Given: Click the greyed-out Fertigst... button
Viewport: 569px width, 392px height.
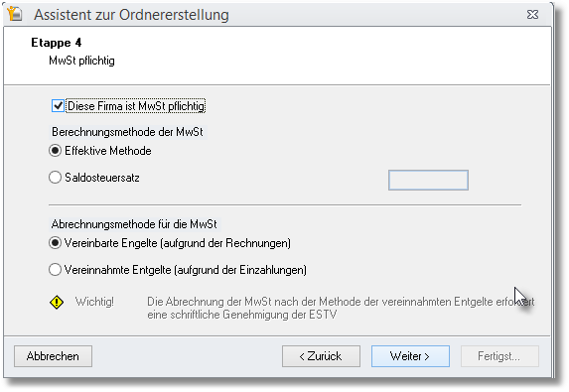Looking at the screenshot, I should pos(499,356).
